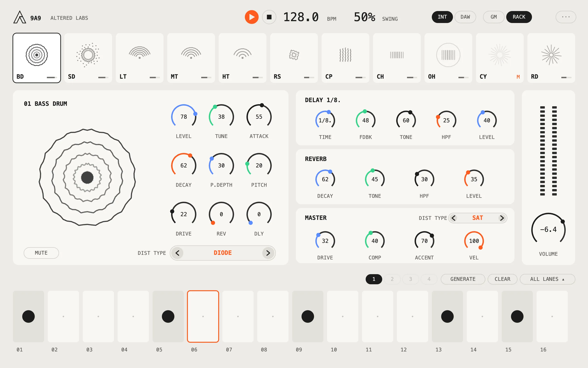Turn off step 09 trigger
The width and height of the screenshot is (588, 368).
308,316
